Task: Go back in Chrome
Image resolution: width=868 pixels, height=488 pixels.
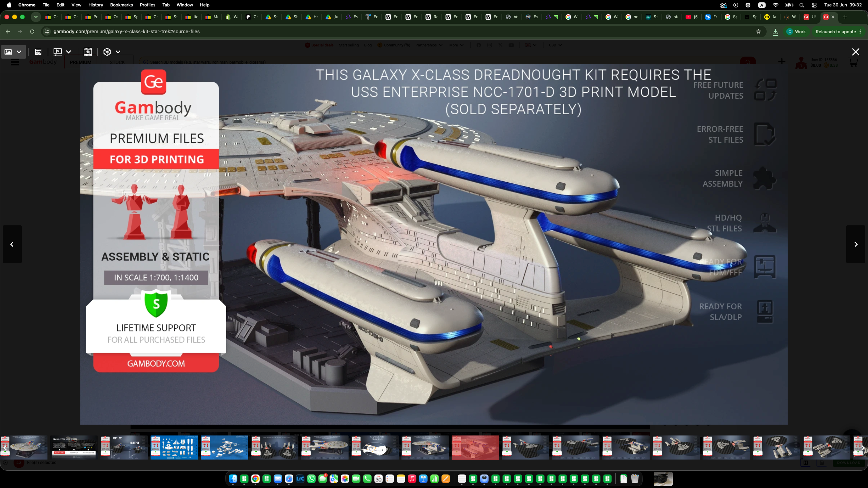Action: 8,32
